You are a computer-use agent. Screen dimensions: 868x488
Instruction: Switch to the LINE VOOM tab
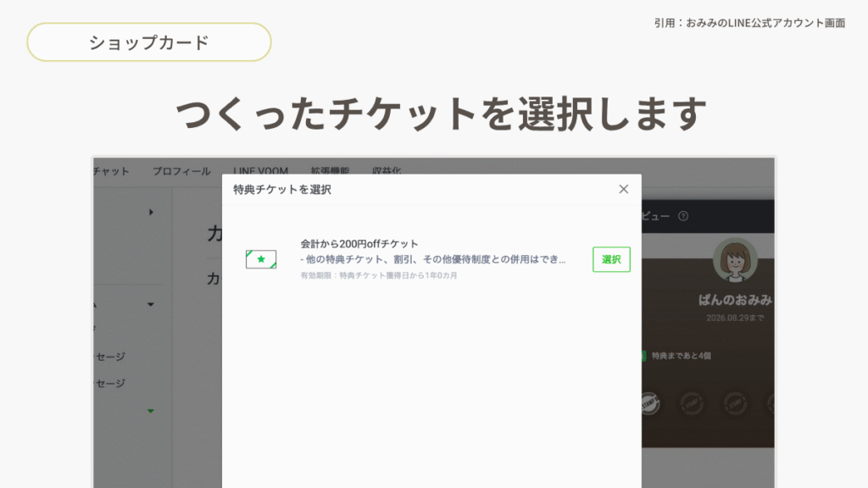tap(263, 171)
